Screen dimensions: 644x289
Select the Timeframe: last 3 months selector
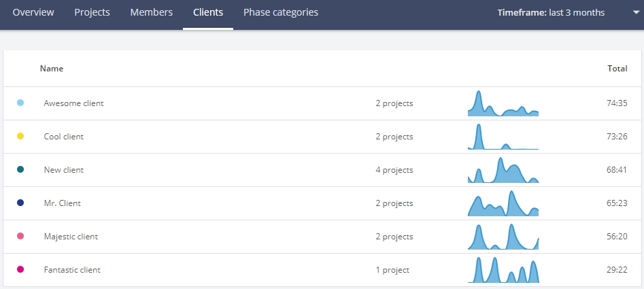pos(551,13)
